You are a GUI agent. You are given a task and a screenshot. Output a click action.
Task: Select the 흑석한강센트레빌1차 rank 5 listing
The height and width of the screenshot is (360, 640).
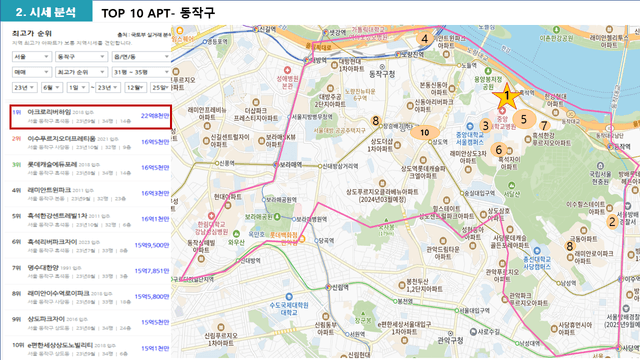click(x=90, y=220)
